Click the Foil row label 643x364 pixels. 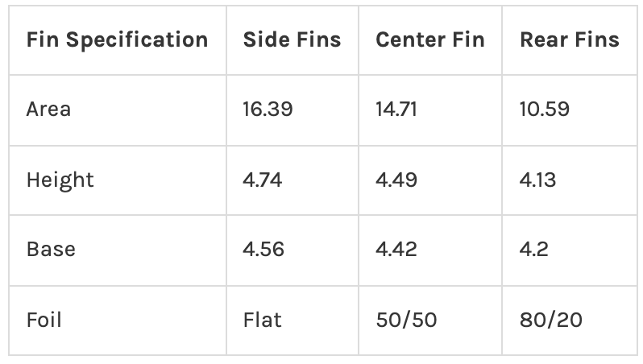[x=44, y=320]
